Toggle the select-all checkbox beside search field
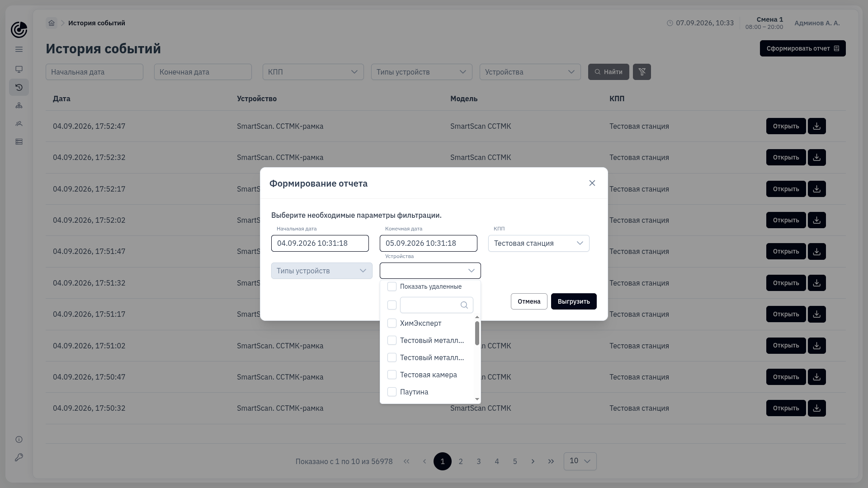 392,305
